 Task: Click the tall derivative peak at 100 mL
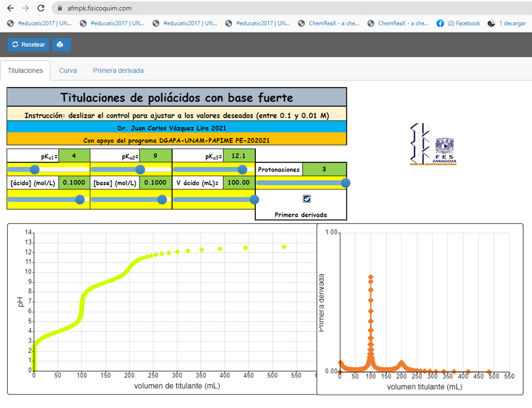[371, 277]
